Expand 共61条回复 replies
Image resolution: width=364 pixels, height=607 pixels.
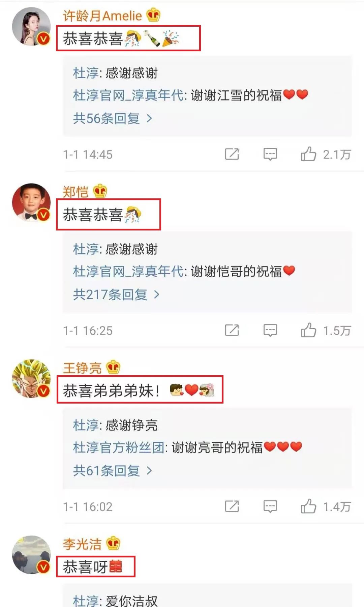point(113,470)
